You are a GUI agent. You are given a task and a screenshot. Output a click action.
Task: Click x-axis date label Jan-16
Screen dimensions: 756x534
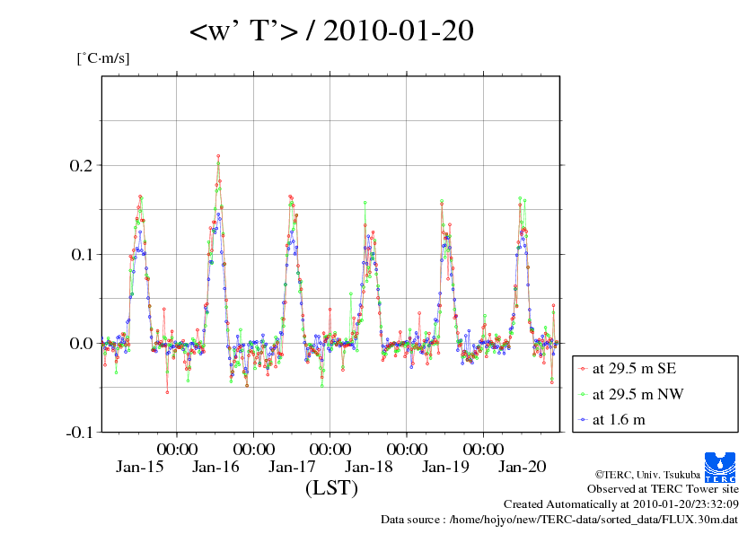[215, 467]
